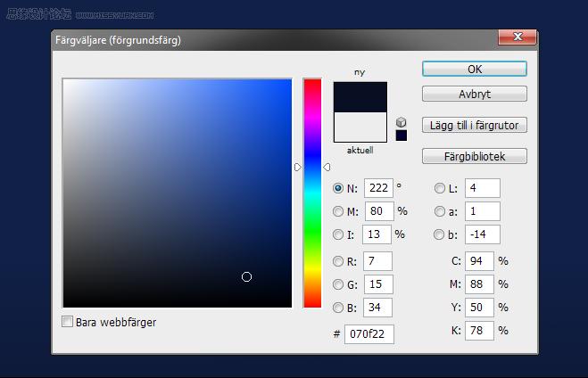The width and height of the screenshot is (588, 378).
Task: Click the small web-safe color swatch
Action: click(402, 136)
